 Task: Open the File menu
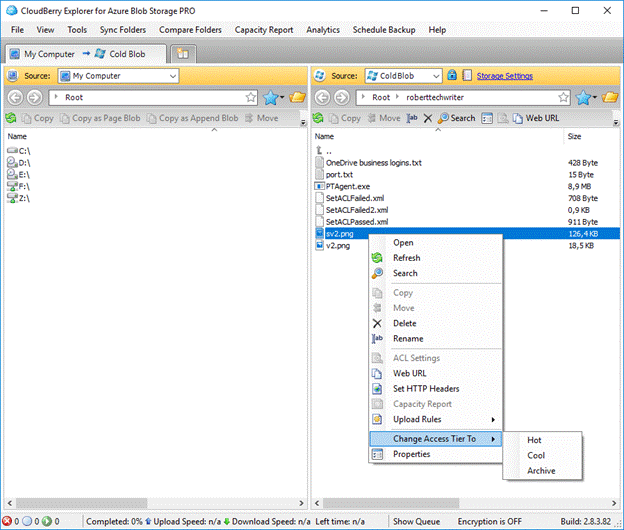tap(17, 30)
